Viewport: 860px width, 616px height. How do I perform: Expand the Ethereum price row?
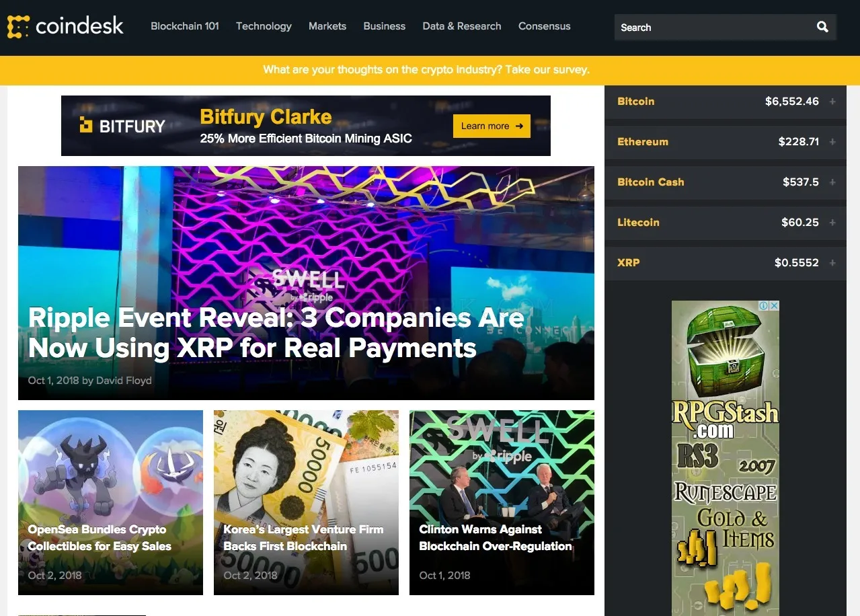click(x=832, y=142)
